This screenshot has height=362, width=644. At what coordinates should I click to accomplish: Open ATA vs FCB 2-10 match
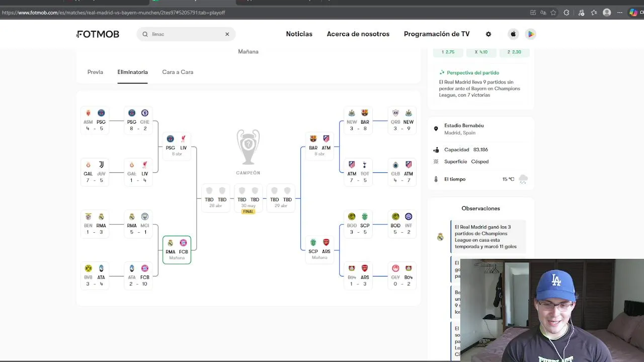138,276
